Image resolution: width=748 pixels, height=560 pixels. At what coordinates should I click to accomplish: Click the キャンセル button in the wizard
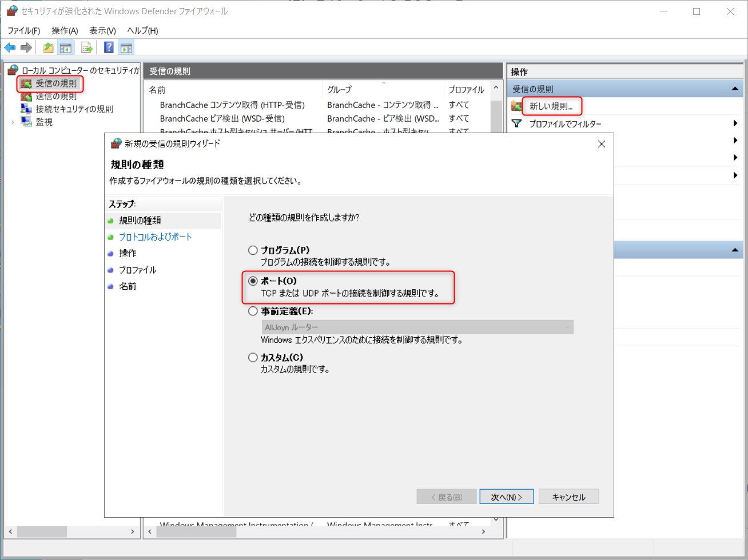click(568, 497)
